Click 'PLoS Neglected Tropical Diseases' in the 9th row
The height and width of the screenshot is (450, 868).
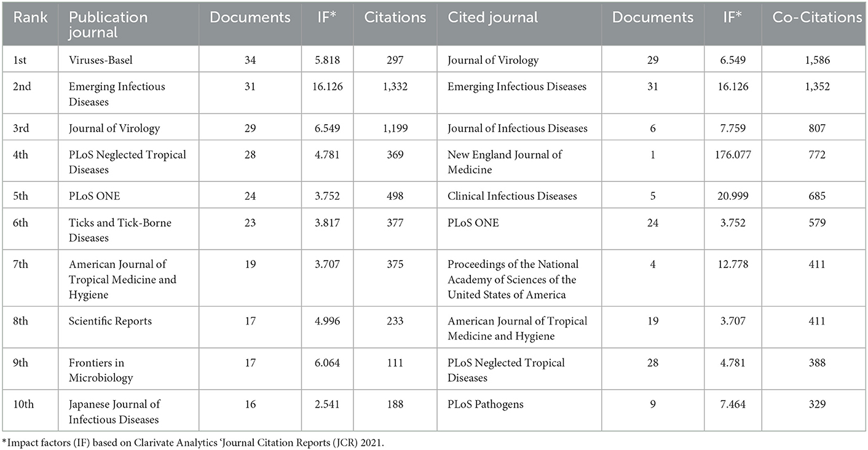click(506, 371)
